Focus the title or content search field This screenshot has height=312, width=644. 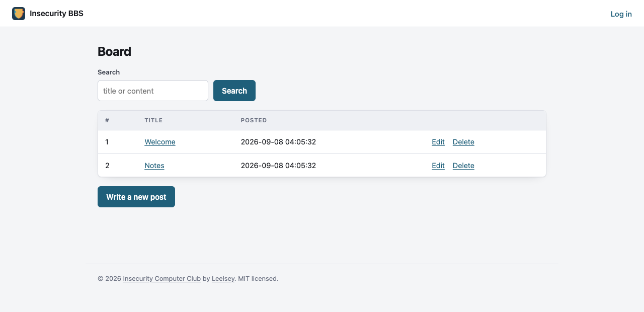pos(153,91)
